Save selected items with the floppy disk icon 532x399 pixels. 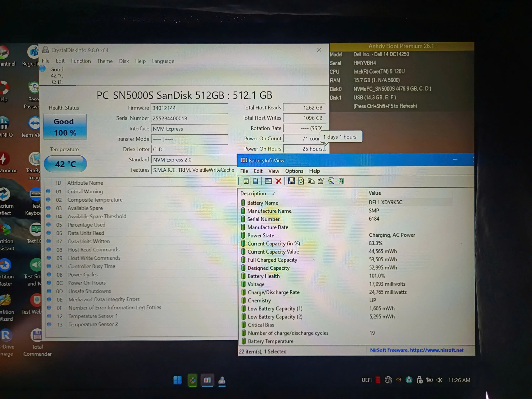point(292,181)
